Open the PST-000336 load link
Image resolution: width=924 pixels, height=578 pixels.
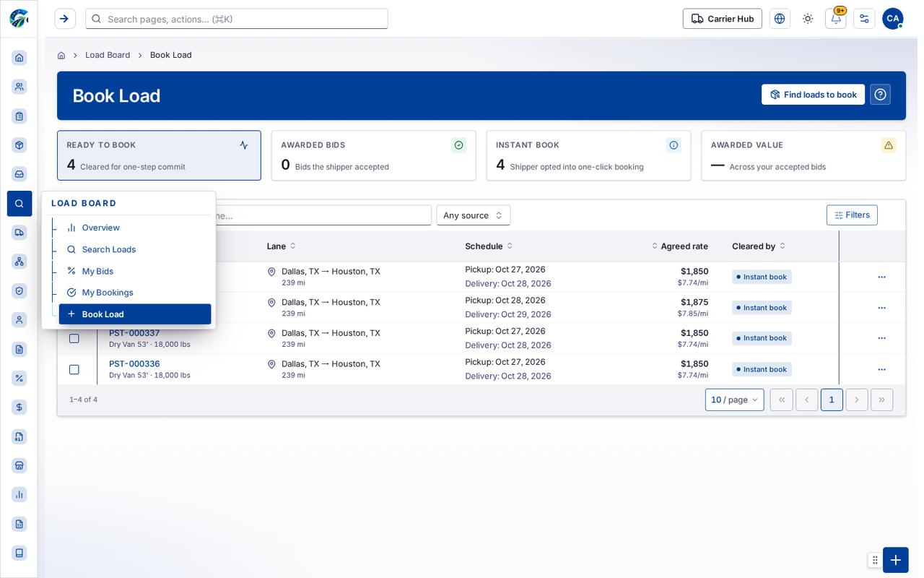[x=134, y=364]
